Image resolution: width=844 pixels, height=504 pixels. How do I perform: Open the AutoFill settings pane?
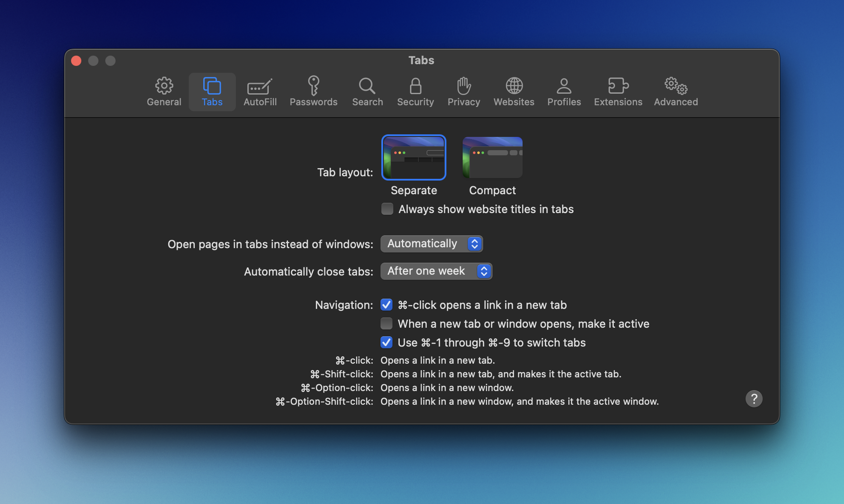pyautogui.click(x=260, y=92)
